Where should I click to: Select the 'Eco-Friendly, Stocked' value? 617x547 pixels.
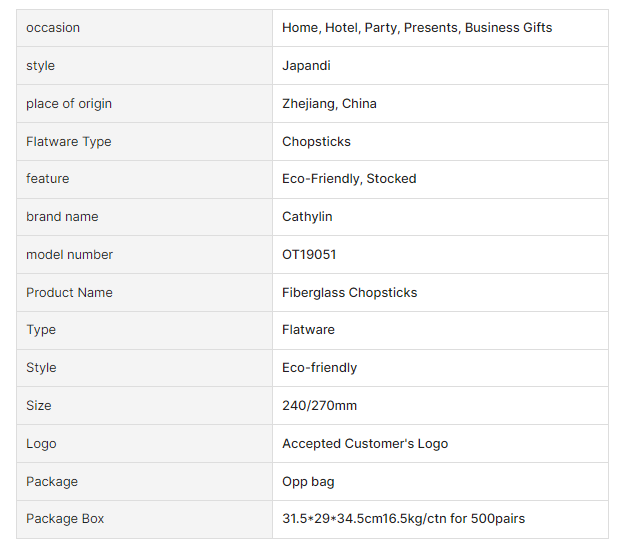click(x=349, y=179)
